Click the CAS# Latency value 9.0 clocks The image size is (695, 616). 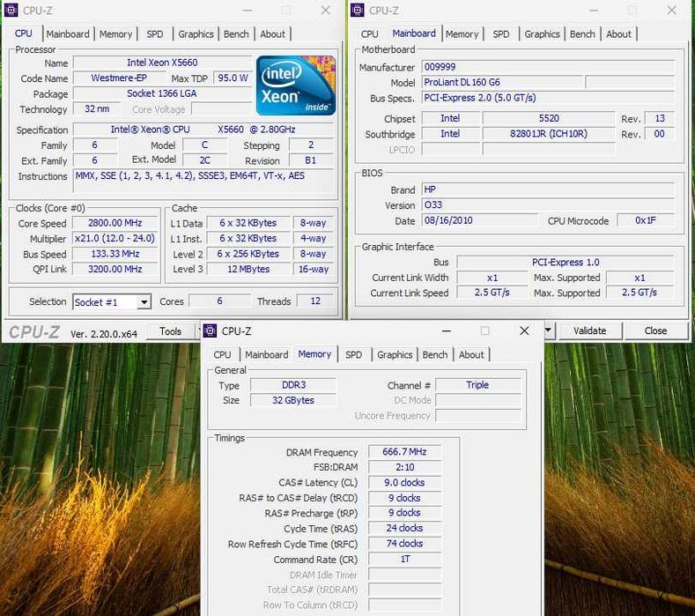point(404,483)
